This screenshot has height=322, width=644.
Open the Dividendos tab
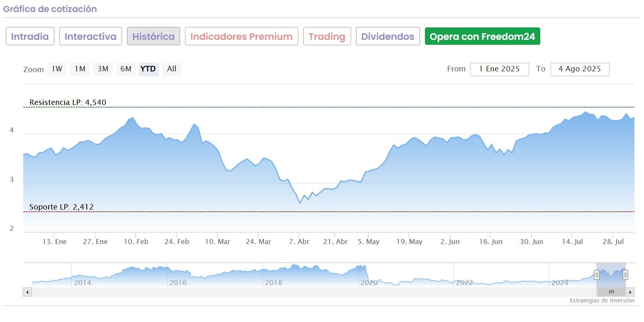click(388, 37)
